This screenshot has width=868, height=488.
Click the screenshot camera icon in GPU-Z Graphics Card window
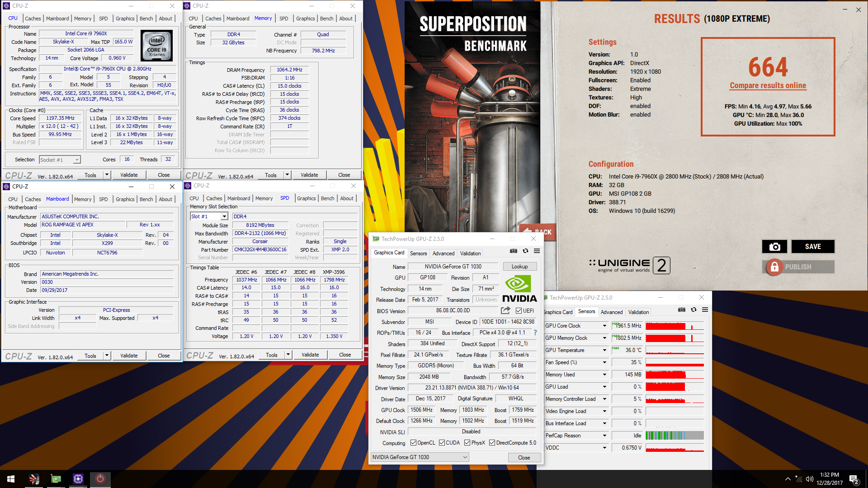(x=514, y=251)
